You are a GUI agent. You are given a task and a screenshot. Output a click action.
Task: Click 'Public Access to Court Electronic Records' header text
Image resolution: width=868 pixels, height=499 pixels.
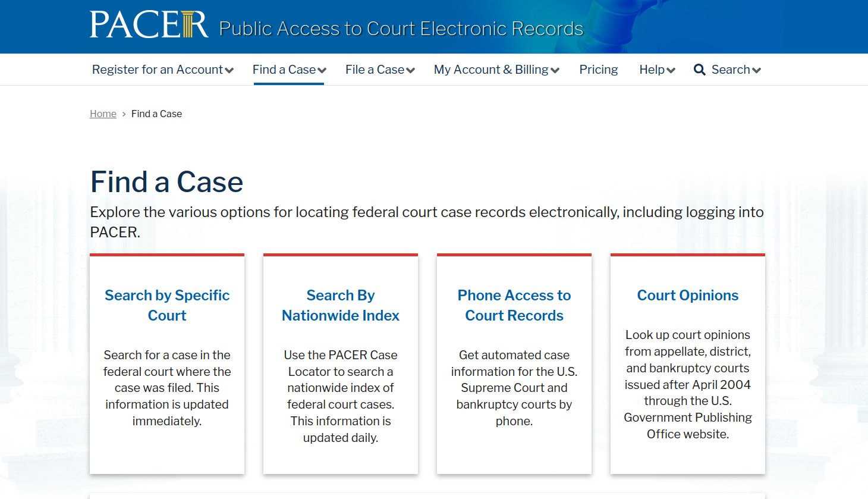coord(401,29)
